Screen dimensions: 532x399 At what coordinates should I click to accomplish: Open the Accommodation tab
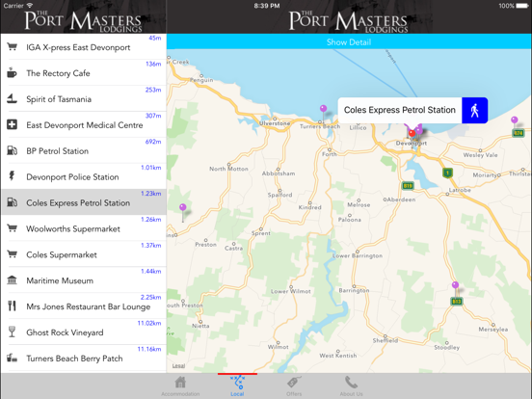click(180, 386)
